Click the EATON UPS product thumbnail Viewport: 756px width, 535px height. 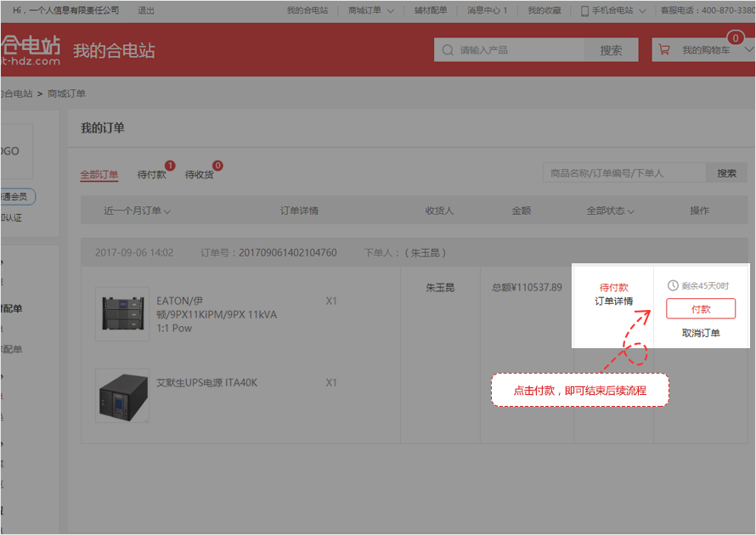[122, 313]
